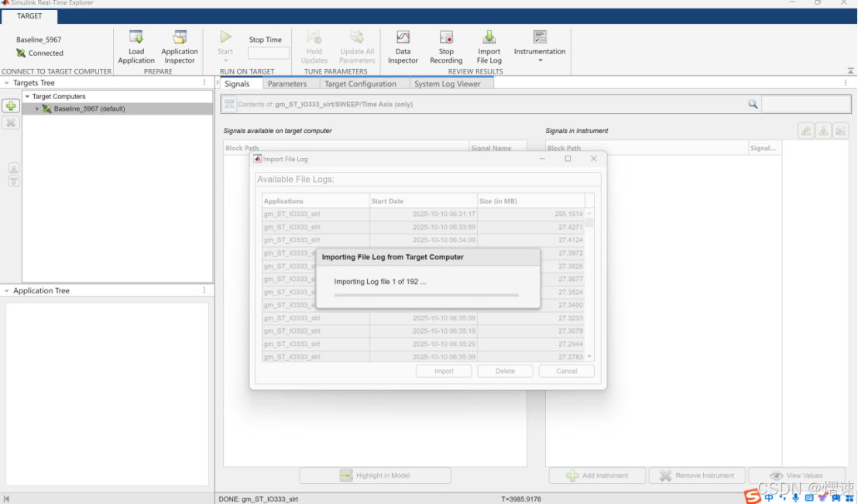The height and width of the screenshot is (504, 858).
Task: Click the Start Date column header
Action: [423, 201]
